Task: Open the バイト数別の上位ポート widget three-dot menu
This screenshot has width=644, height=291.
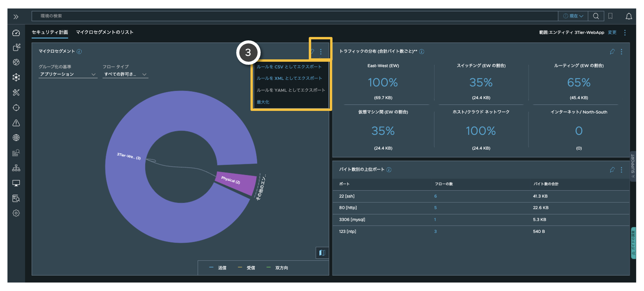Action: (x=621, y=170)
